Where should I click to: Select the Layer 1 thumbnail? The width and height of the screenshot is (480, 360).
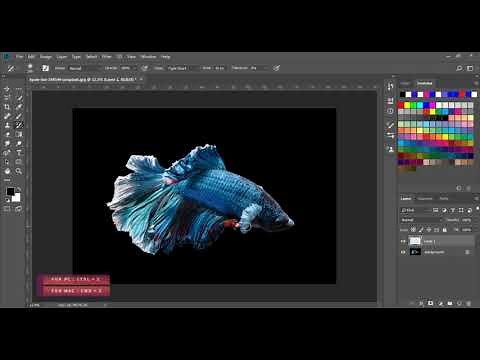click(415, 241)
